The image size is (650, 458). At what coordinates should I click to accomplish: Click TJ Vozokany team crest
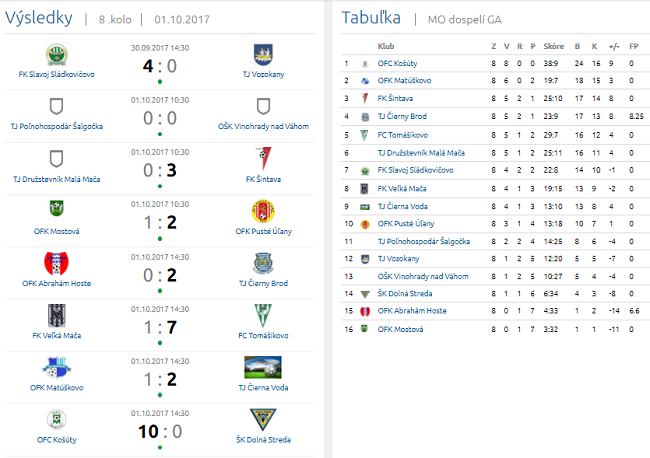(262, 54)
